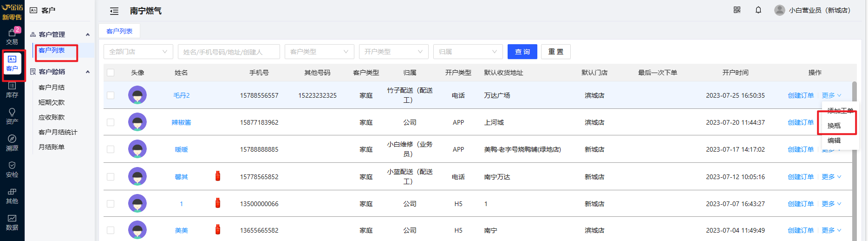Viewport: 868px width, 241px height.
Task: Click 创建订单 for 辣椒酱
Action: 801,122
